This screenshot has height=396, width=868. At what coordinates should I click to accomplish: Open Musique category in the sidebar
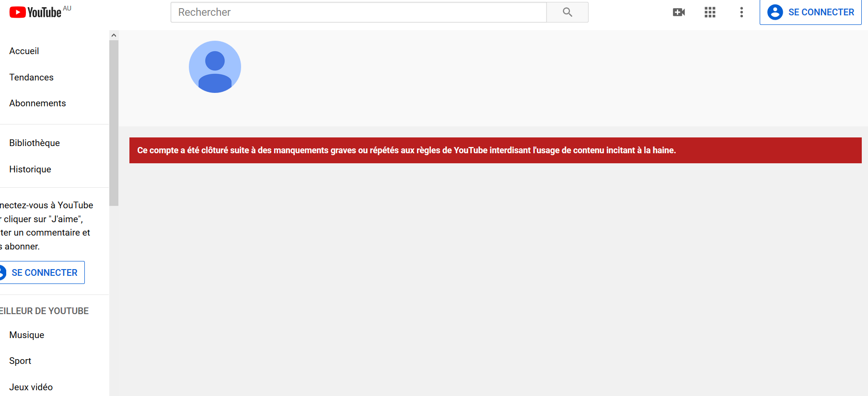tap(27, 335)
